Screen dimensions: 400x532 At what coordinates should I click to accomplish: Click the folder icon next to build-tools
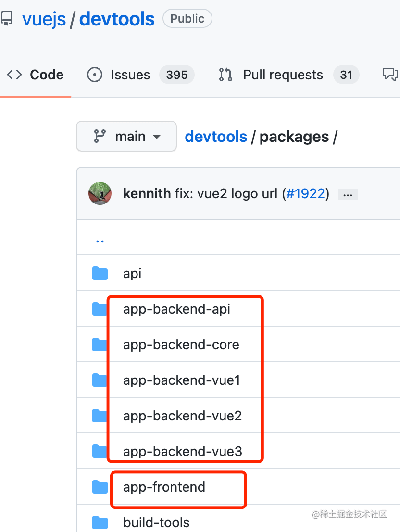pyautogui.click(x=100, y=523)
